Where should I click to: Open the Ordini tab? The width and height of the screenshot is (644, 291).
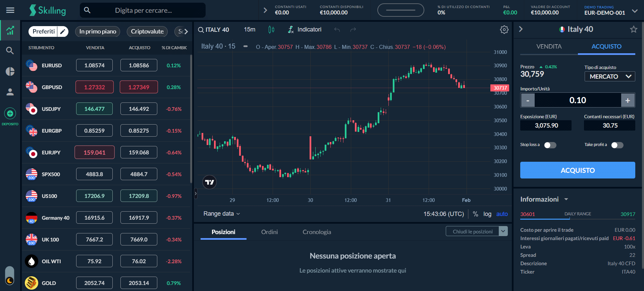[x=269, y=232]
